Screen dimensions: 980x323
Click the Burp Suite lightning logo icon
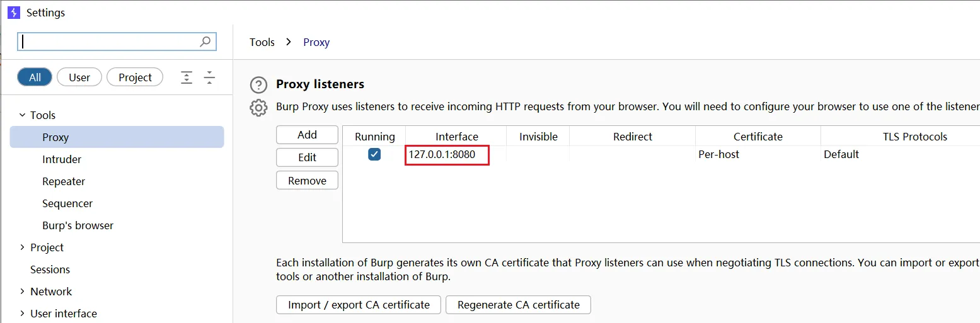pyautogui.click(x=14, y=12)
